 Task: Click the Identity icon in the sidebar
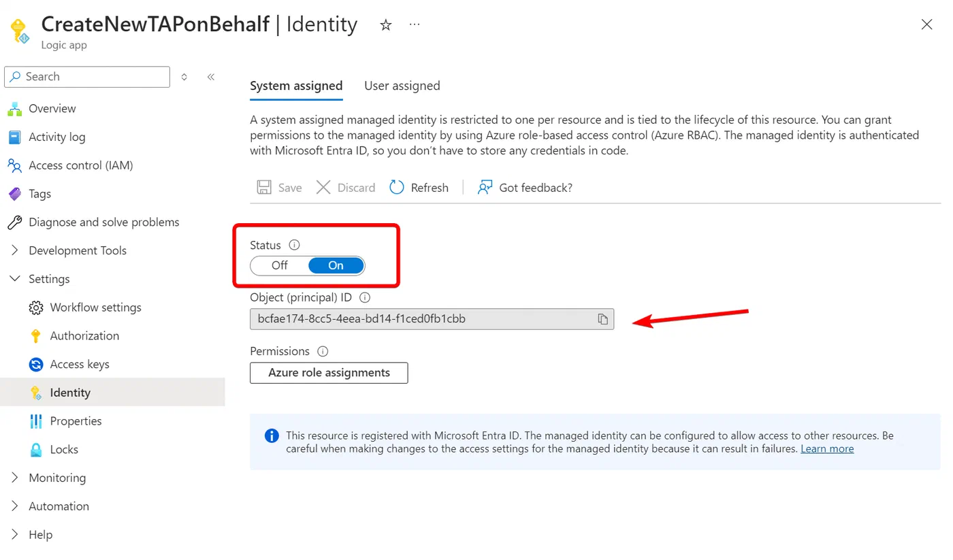(36, 393)
